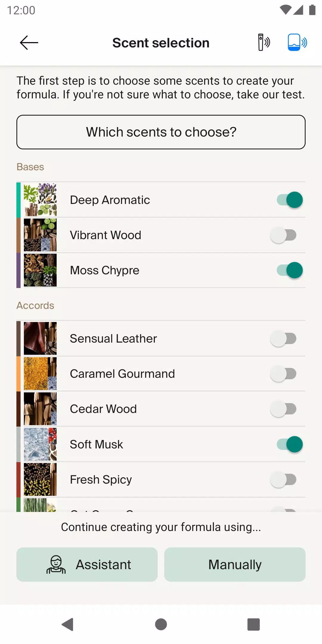This screenshot has width=322, height=644.
Task: Switch on Sensual Leather accord
Action: coord(283,338)
